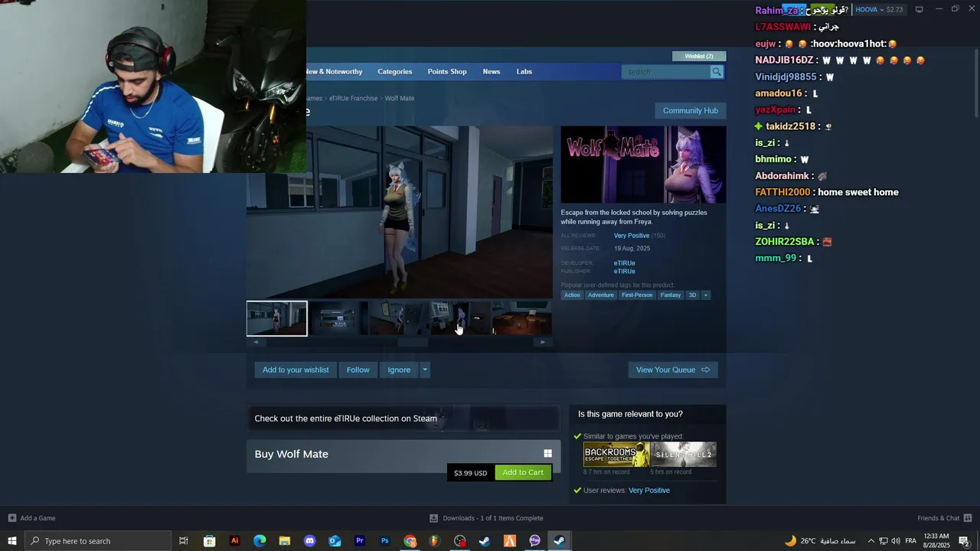980x551 pixels.
Task: Add Wolf Mate to cart
Action: pos(523,472)
